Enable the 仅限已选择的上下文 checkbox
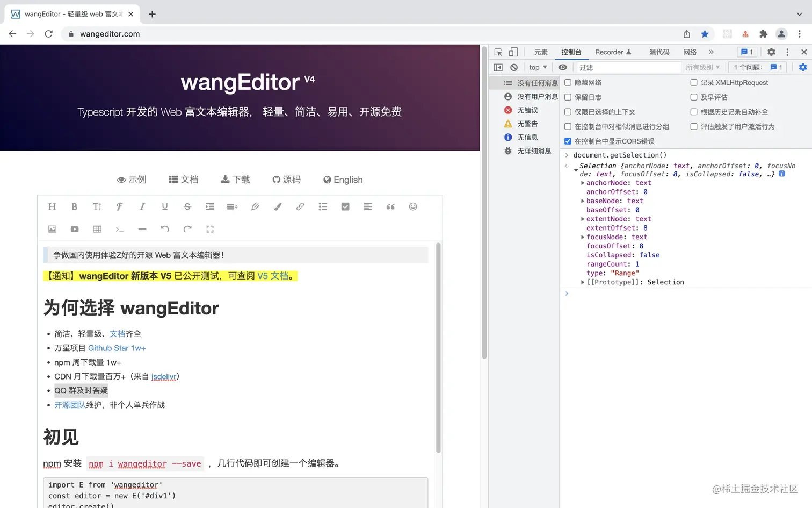The height and width of the screenshot is (508, 812). point(568,112)
